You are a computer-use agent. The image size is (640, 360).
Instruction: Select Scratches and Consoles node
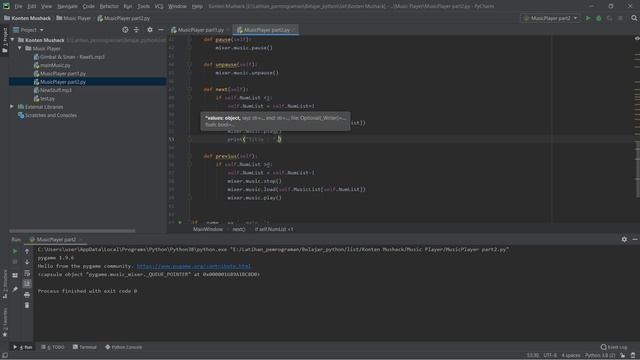(x=51, y=116)
